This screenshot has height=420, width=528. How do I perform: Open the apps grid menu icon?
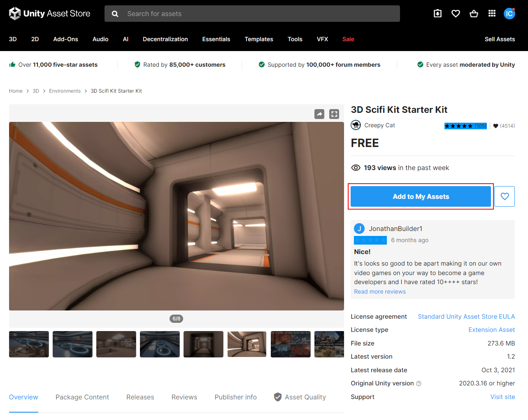pyautogui.click(x=492, y=14)
